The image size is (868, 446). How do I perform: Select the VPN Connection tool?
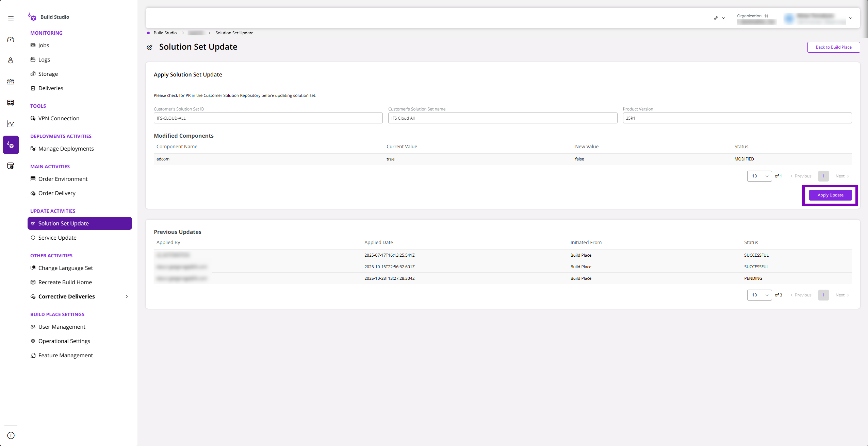coord(59,118)
